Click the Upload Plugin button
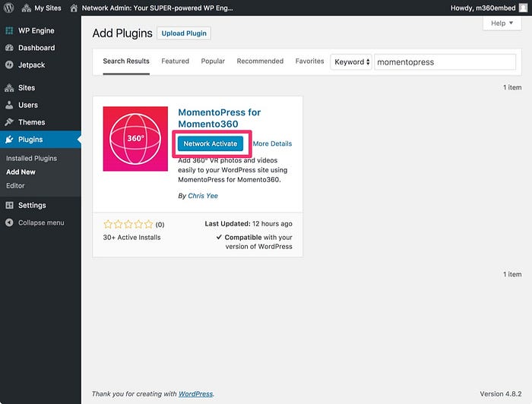The image size is (532, 404). (184, 33)
